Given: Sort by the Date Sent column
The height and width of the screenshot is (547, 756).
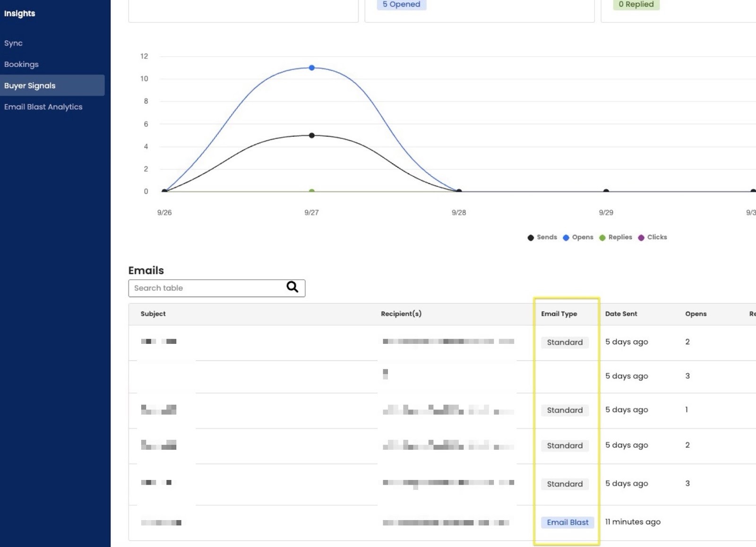Looking at the screenshot, I should 621,314.
